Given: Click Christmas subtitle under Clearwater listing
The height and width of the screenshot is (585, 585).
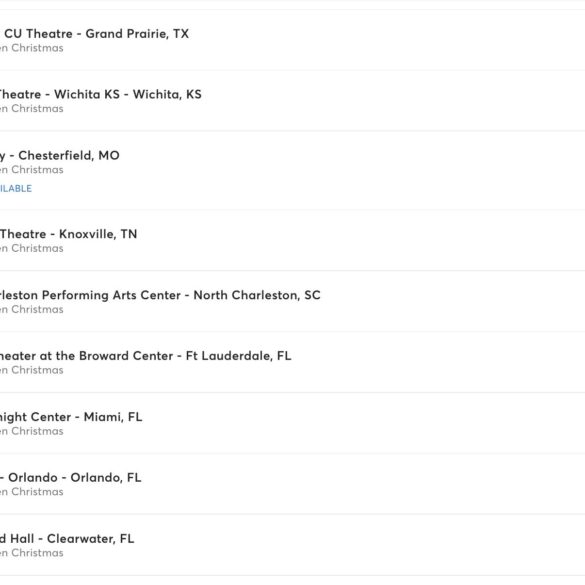Looking at the screenshot, I should click(32, 553).
